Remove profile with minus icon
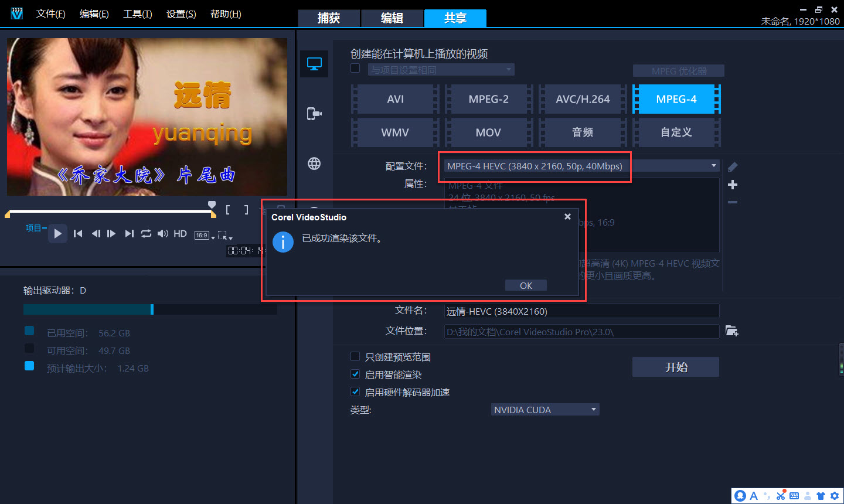 [x=733, y=202]
